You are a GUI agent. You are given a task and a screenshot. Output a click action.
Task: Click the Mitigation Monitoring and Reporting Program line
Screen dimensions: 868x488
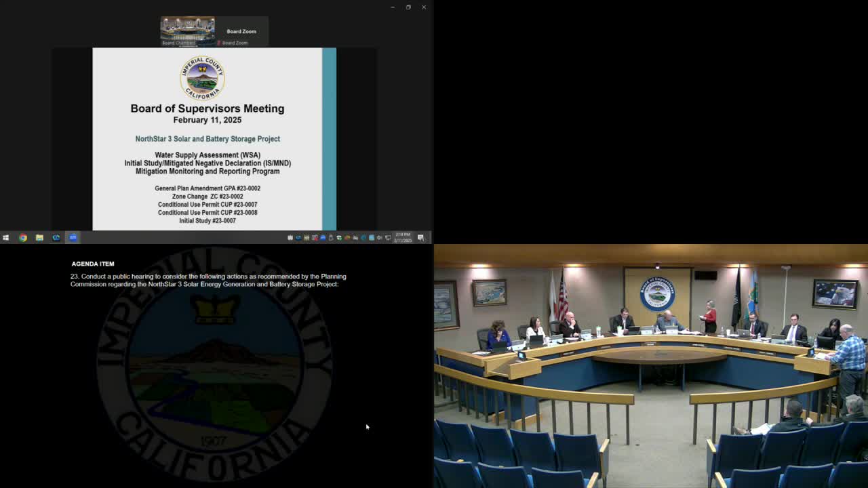click(x=208, y=171)
